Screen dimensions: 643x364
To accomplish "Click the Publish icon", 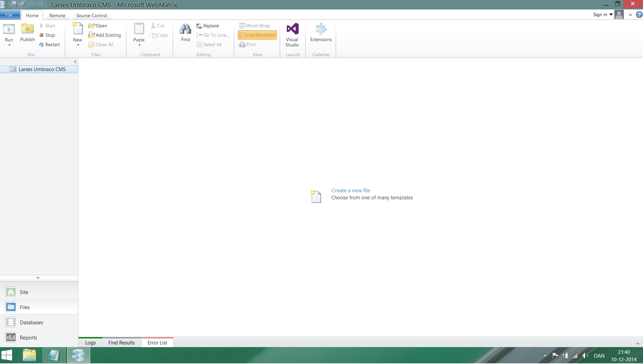I will tap(27, 29).
